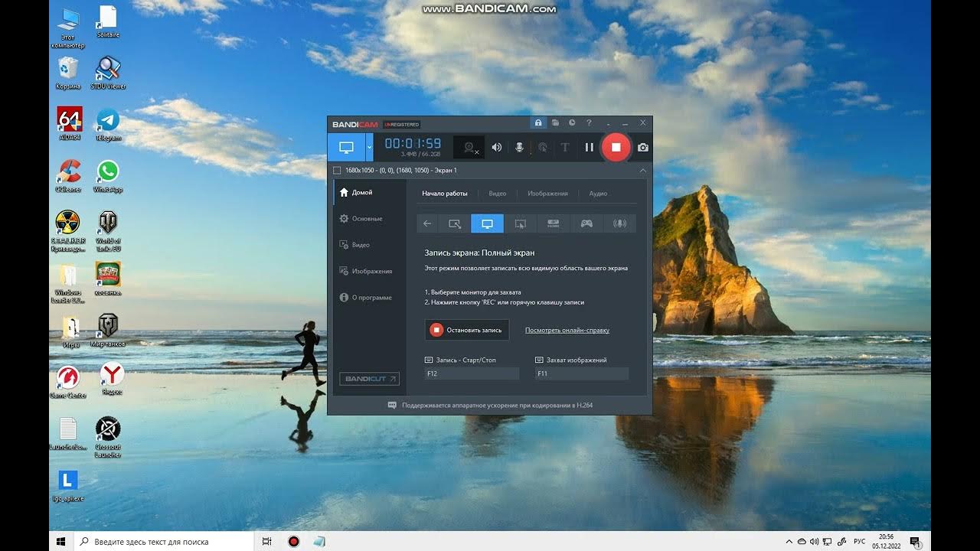980x551 pixels.
Task: Open the Game Center desktop icon
Action: (x=68, y=383)
